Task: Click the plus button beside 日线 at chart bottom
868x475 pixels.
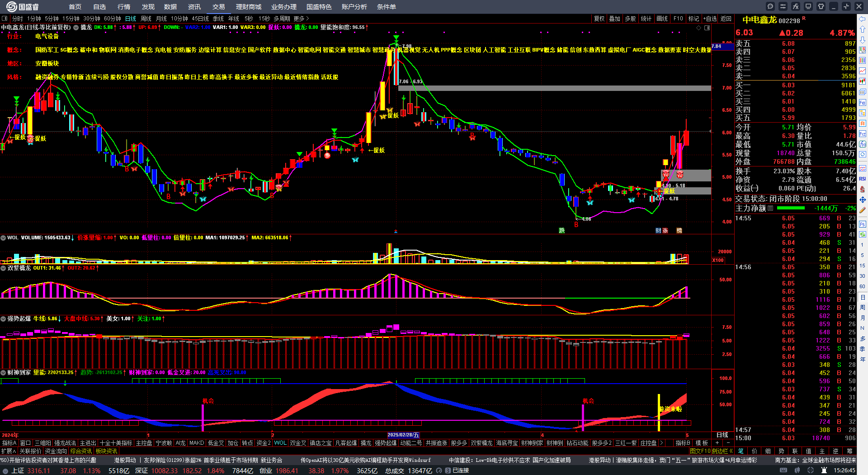Action: pyautogui.click(x=717, y=442)
